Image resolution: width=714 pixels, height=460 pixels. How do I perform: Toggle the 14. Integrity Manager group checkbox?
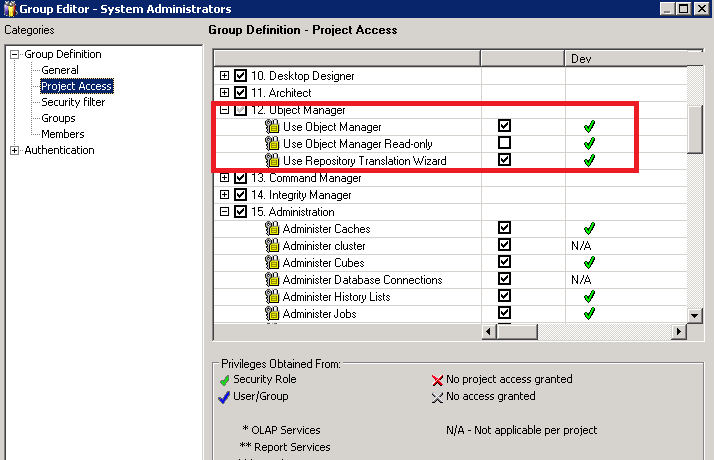[x=240, y=195]
